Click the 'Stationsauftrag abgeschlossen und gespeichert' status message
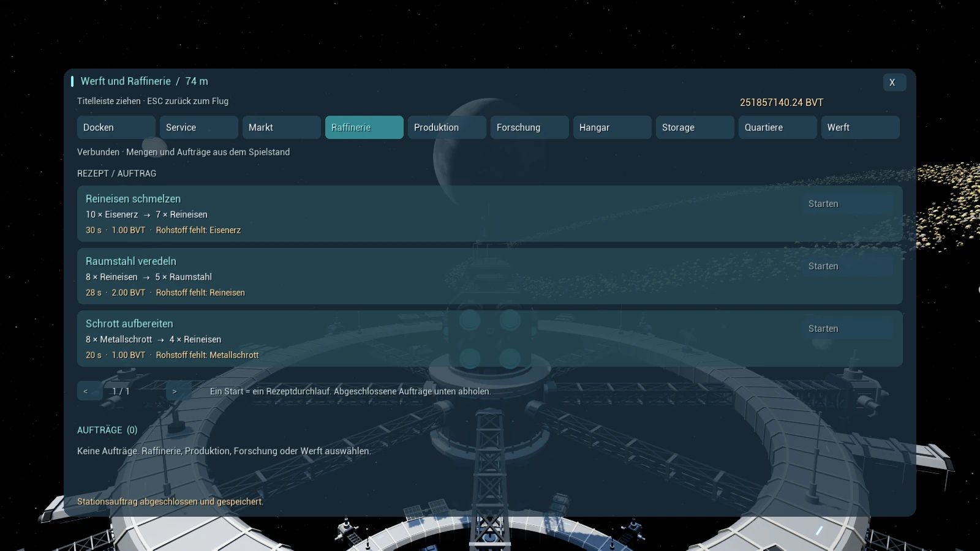Screen dimensions: 980x551 [x=170, y=501]
